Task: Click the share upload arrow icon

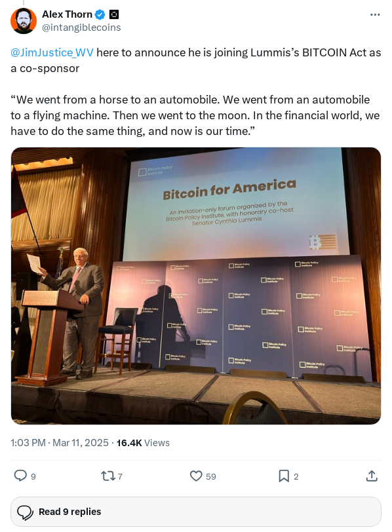Action: pos(372,476)
